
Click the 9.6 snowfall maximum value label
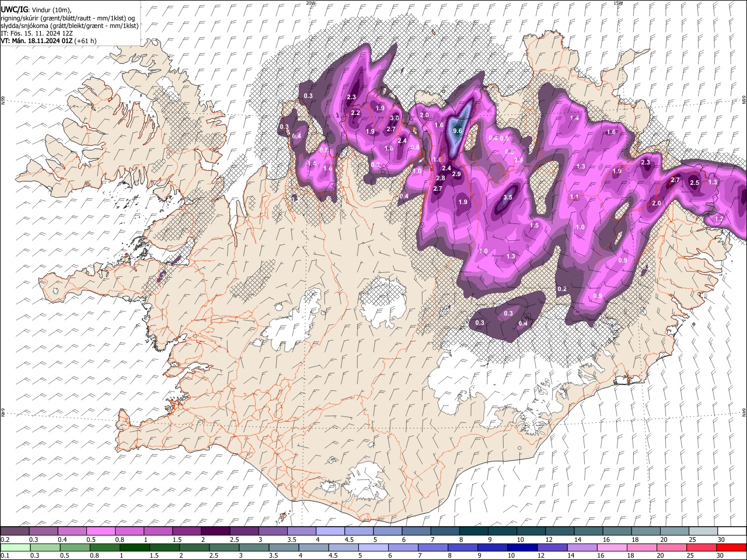[x=458, y=131]
